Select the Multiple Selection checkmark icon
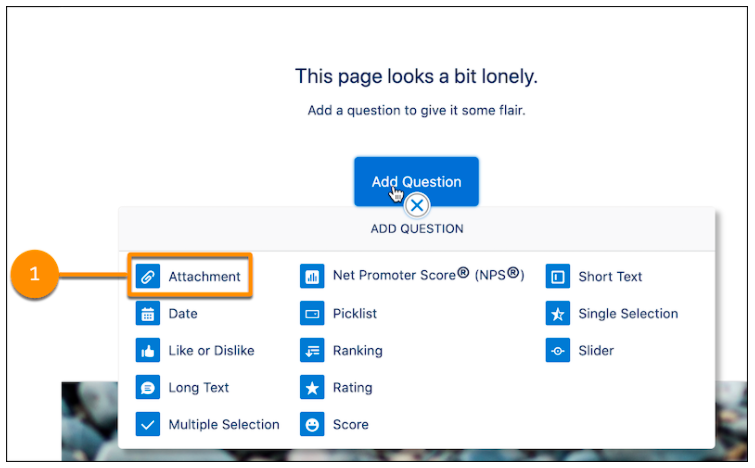This screenshot has height=468, width=755. coord(148,424)
